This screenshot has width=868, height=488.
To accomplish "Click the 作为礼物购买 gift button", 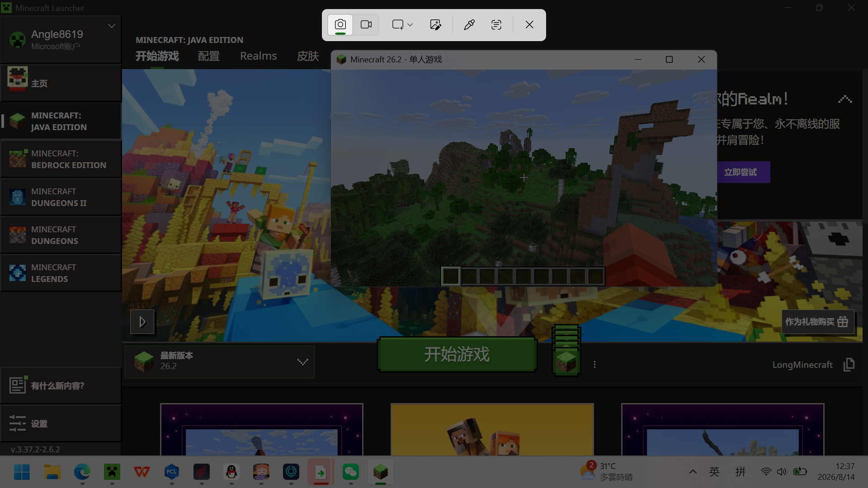I will pos(818,322).
